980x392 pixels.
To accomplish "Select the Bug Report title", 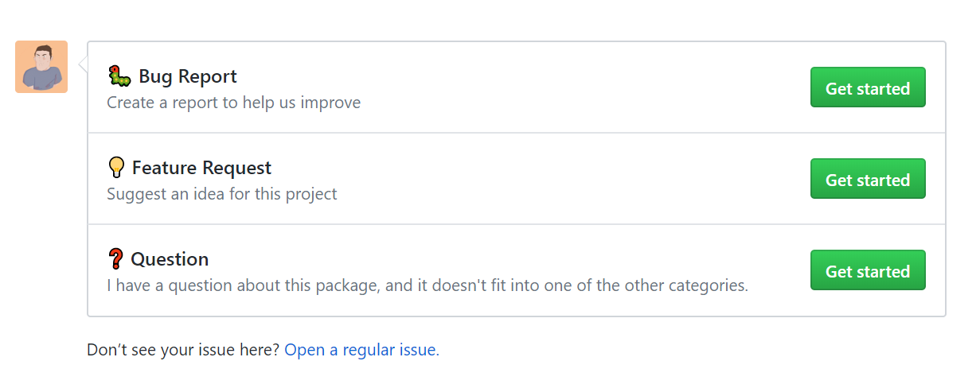I will pos(188,76).
